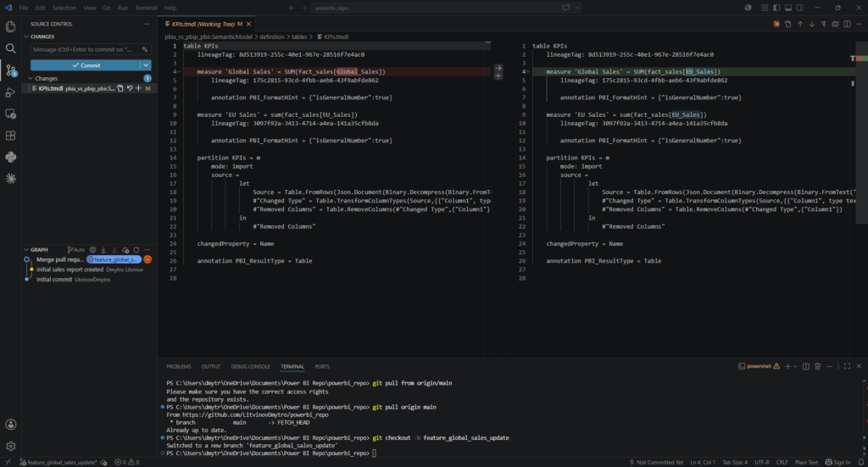Click the arrow icon between diff panes
This screenshot has height=467, width=868.
click(498, 68)
